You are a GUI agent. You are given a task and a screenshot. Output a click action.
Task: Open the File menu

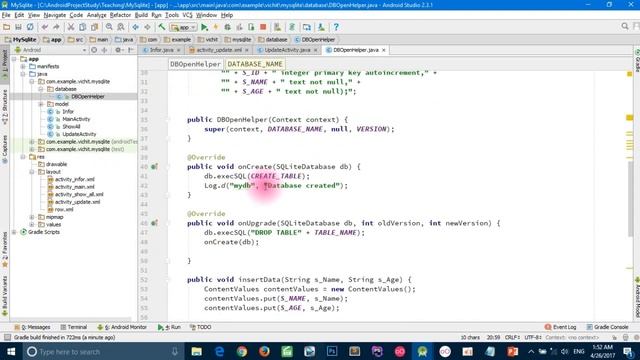tap(6, 15)
